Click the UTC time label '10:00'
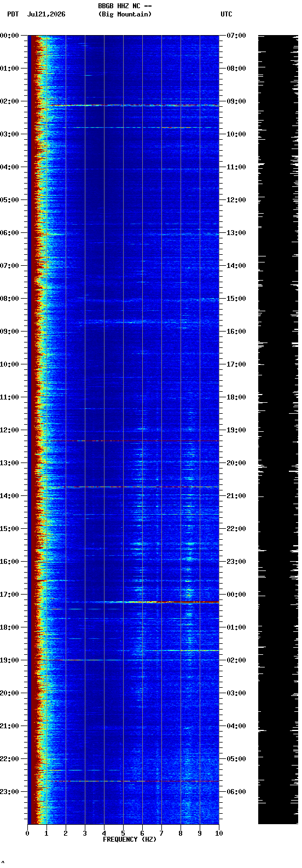This screenshot has height=868, width=302. (236, 134)
